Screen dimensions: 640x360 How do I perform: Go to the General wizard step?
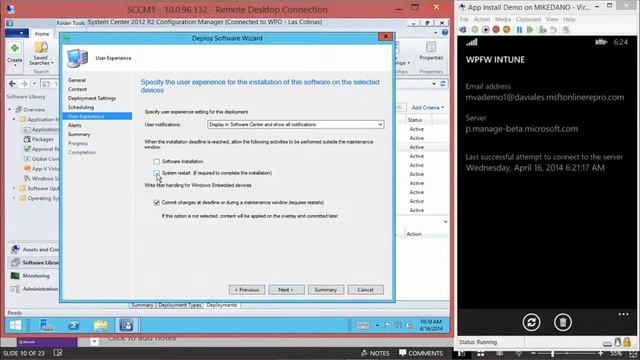pyautogui.click(x=77, y=80)
